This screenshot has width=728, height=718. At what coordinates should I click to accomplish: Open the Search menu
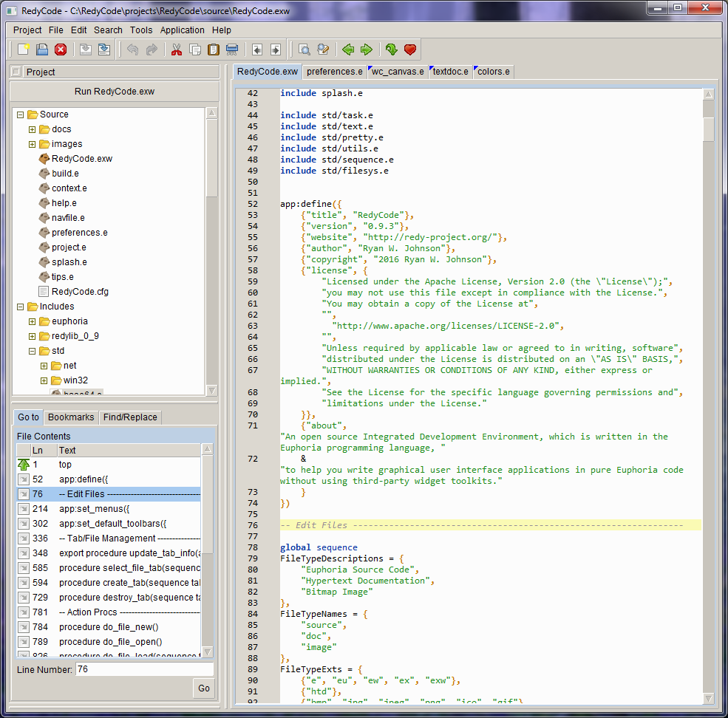(x=108, y=30)
